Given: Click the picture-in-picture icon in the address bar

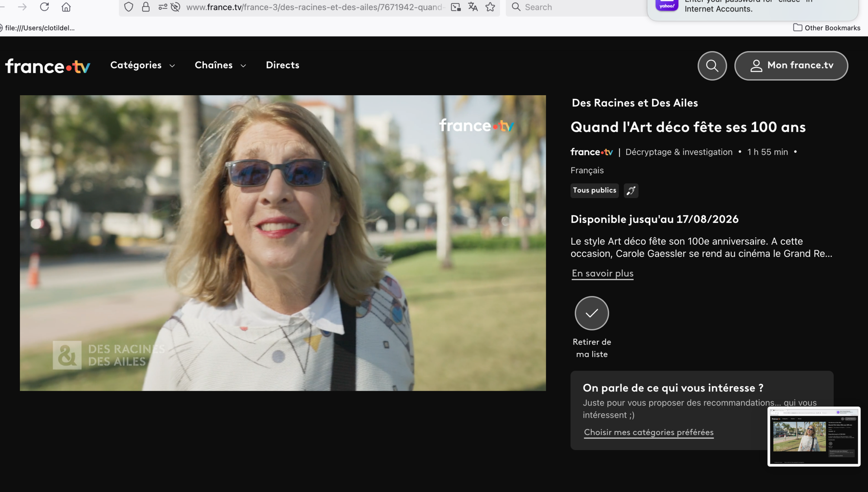Looking at the screenshot, I should point(456,7).
